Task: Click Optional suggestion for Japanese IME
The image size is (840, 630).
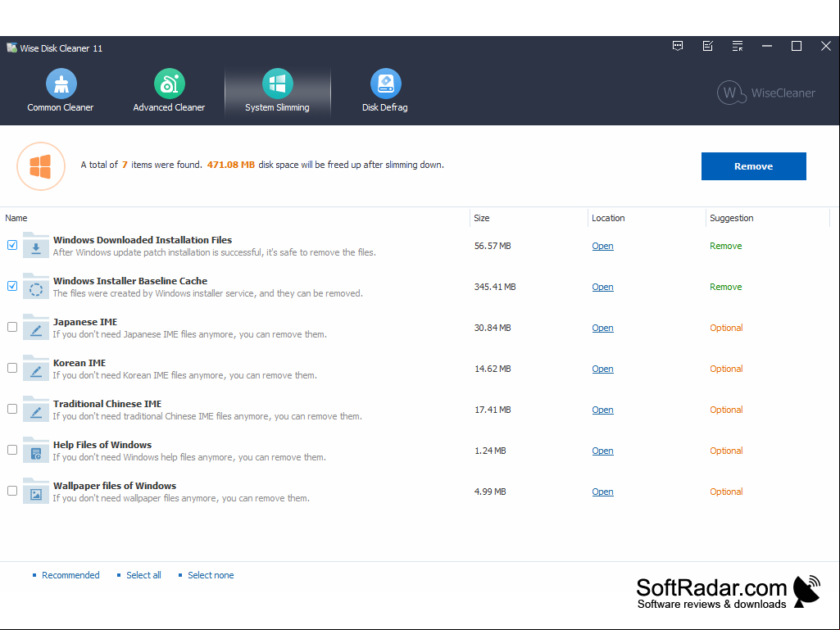Action: (x=726, y=328)
